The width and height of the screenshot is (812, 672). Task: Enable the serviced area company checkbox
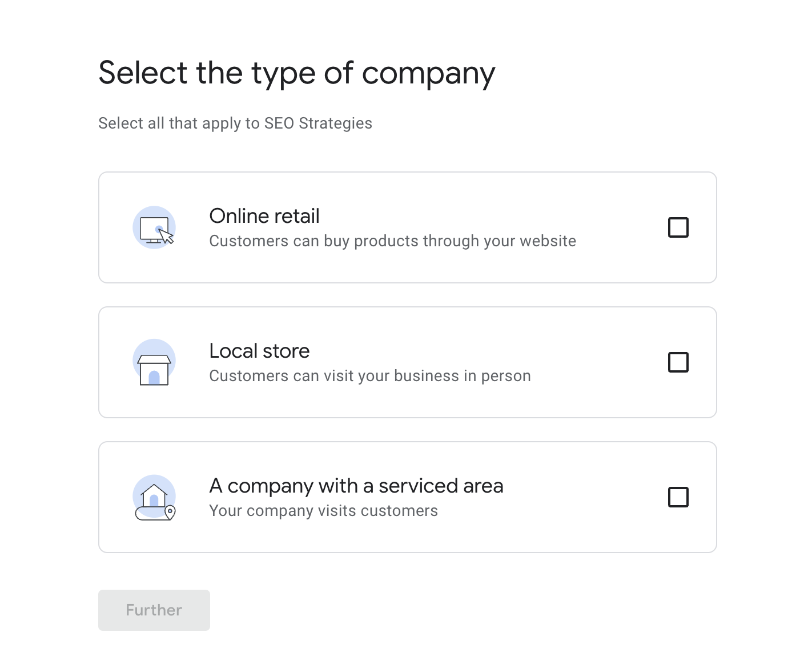click(678, 497)
